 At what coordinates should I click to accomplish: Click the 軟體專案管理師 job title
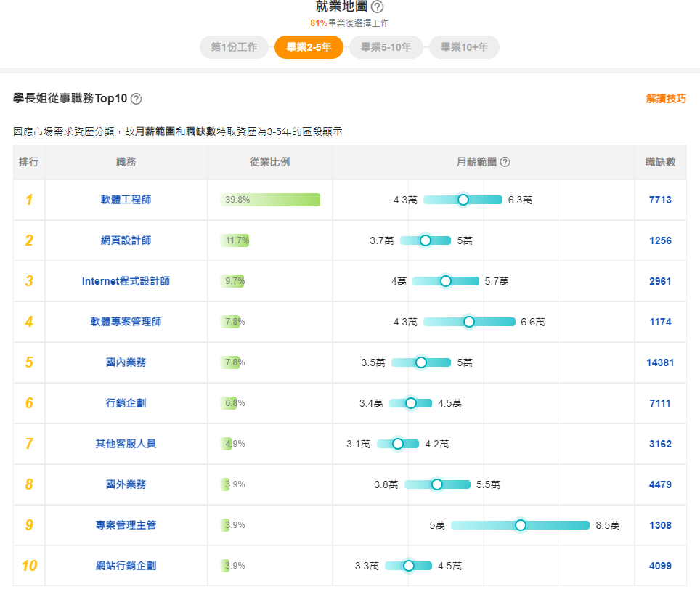(x=126, y=322)
